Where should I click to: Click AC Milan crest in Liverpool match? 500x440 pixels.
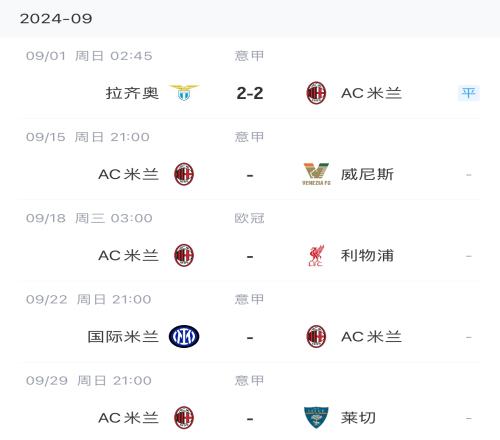(x=184, y=255)
